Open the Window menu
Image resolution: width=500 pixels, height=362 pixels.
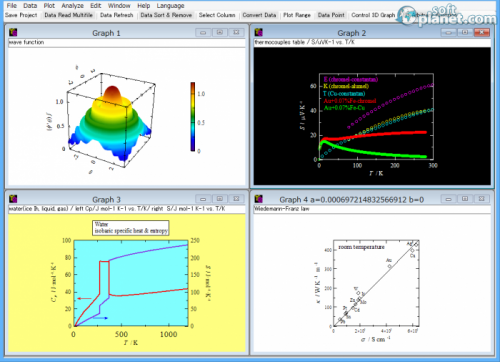[x=119, y=6]
